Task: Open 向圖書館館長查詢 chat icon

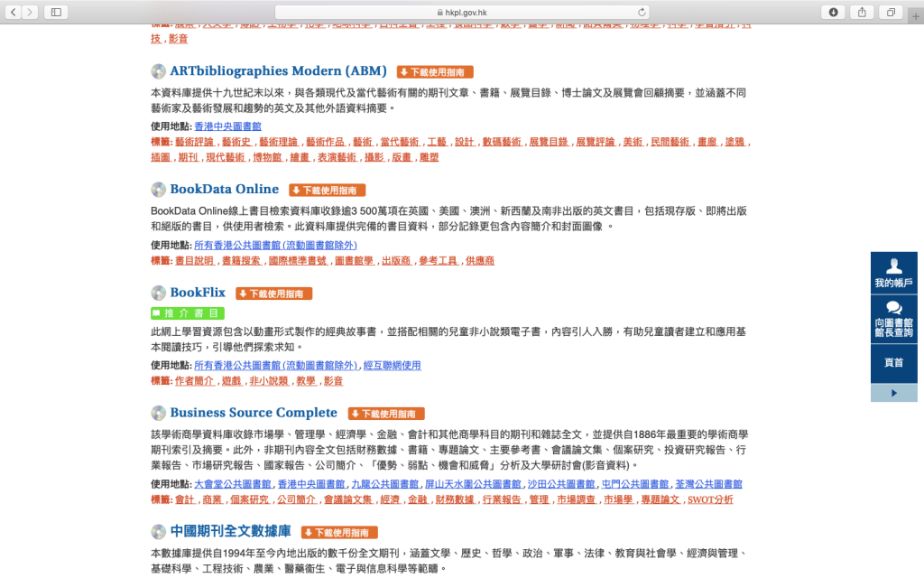Action: 893,317
